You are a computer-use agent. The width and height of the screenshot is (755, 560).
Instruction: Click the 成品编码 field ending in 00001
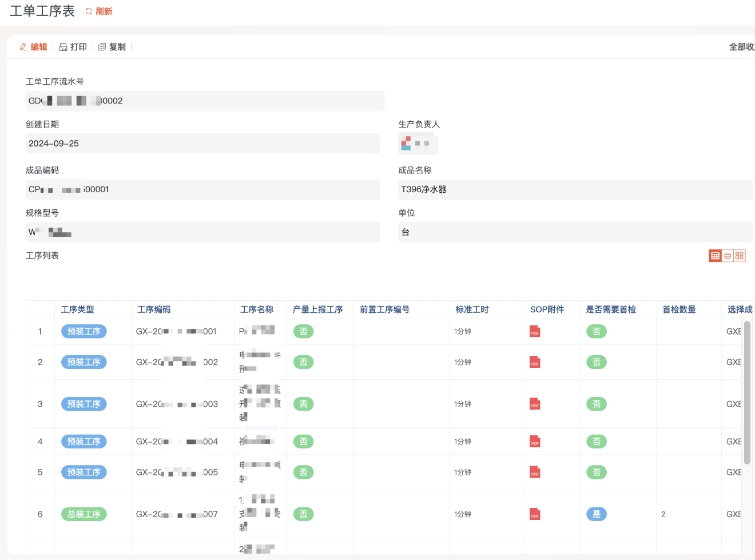tap(203, 189)
